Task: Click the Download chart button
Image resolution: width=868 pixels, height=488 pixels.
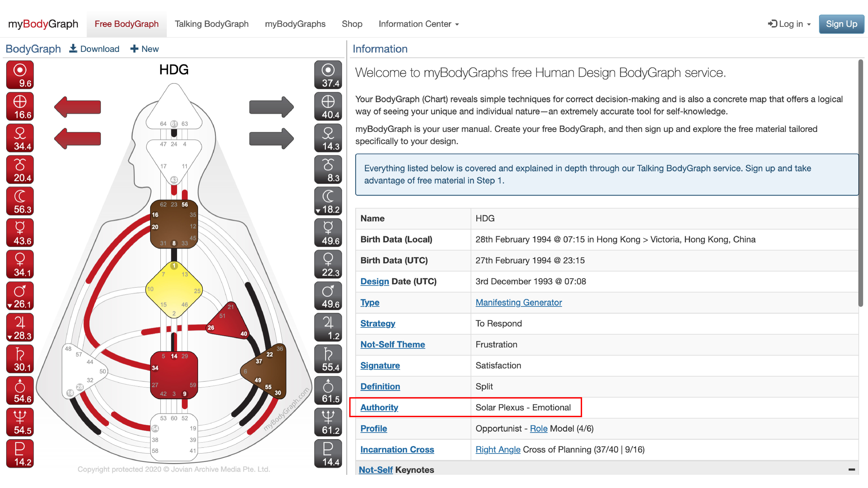Action: (94, 49)
